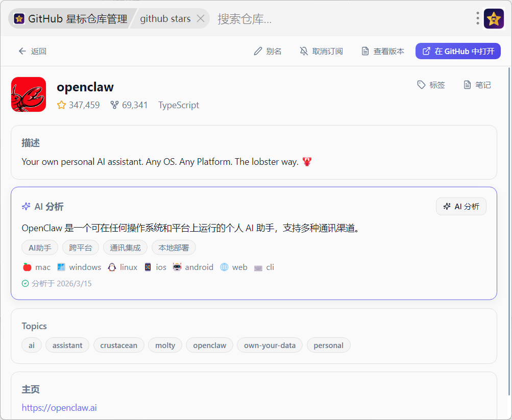This screenshot has height=420, width=512.
Task: Click the back arrow icon
Action: pos(22,51)
